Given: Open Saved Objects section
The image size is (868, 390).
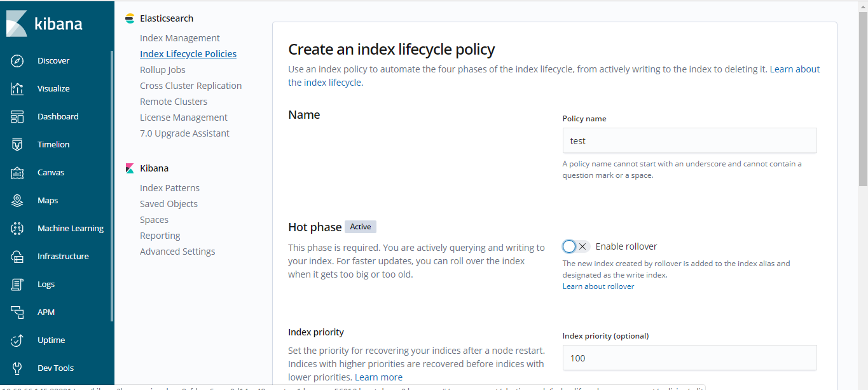Looking at the screenshot, I should click(x=169, y=204).
